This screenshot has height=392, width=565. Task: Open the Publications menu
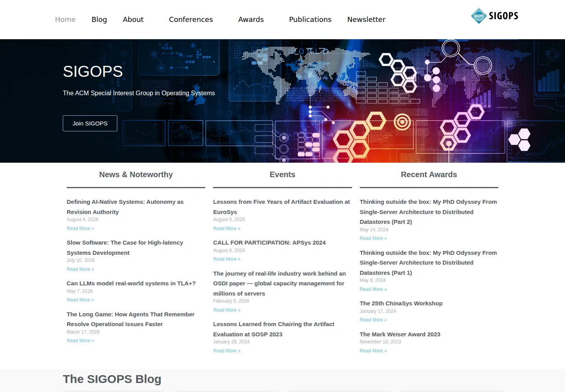[x=310, y=20]
